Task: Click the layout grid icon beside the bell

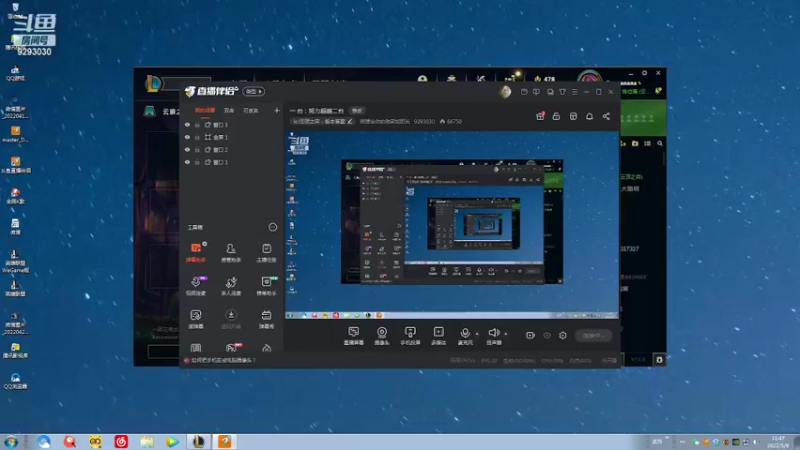Action: point(573,116)
